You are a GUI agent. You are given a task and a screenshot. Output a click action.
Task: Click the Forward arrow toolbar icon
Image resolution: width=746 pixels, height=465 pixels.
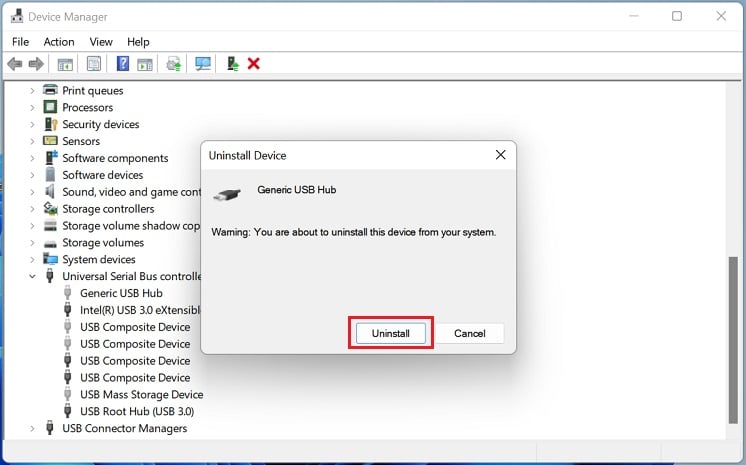point(36,64)
